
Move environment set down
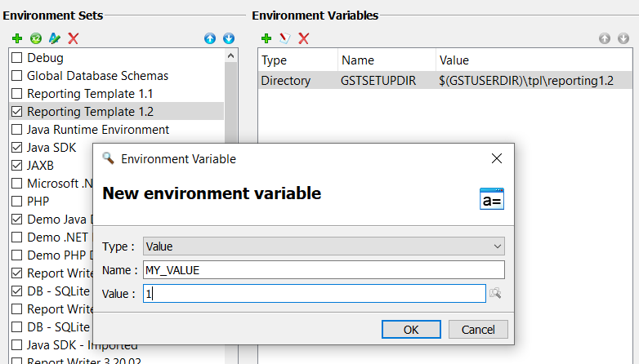[229, 38]
